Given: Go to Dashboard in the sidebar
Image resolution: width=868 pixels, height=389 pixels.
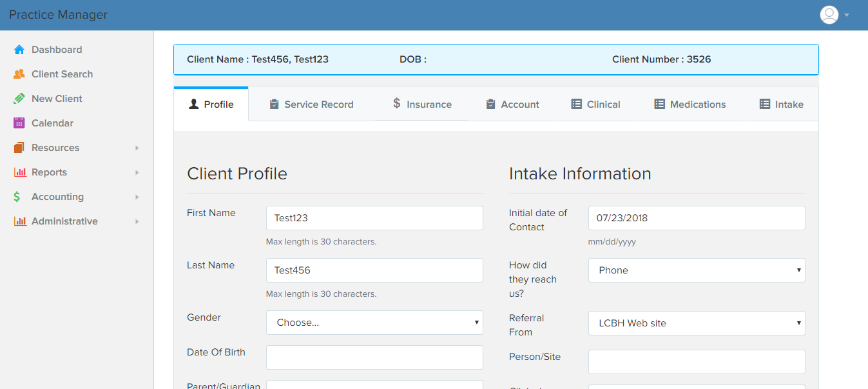Looking at the screenshot, I should 57,50.
